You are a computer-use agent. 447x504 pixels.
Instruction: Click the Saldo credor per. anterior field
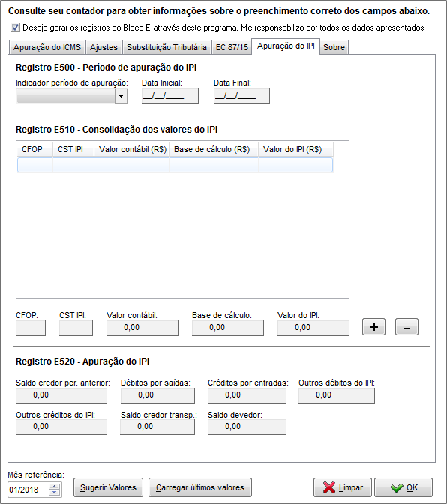click(x=61, y=395)
